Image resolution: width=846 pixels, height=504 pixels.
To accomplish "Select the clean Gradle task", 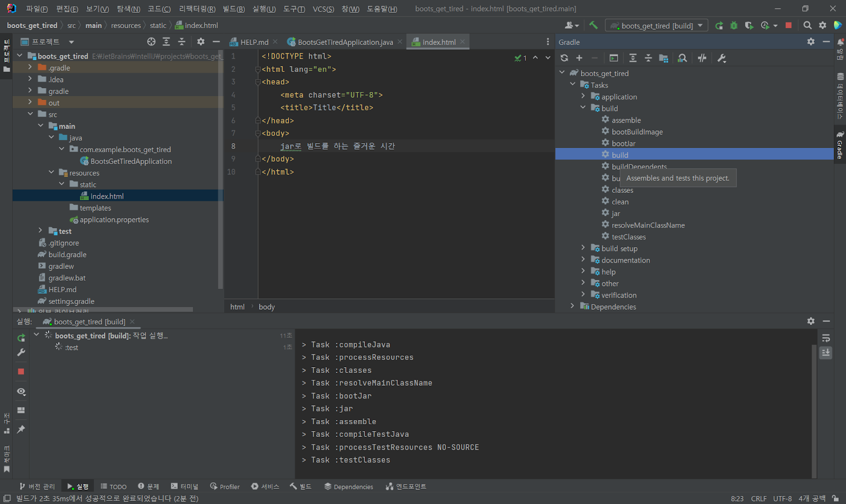I will pyautogui.click(x=620, y=202).
